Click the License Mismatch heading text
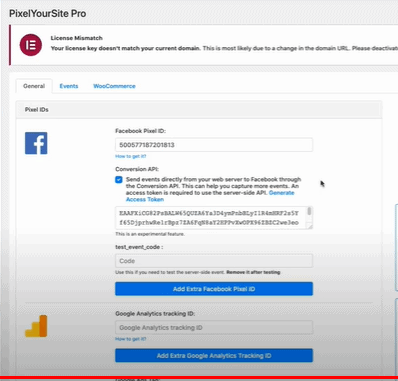The image size is (398, 381). [x=77, y=38]
